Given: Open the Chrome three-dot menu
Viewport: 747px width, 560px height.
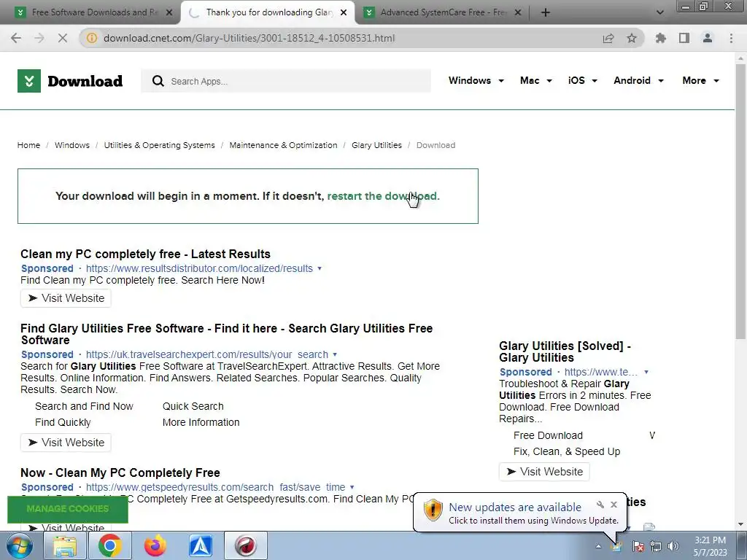Looking at the screenshot, I should pos(731,38).
